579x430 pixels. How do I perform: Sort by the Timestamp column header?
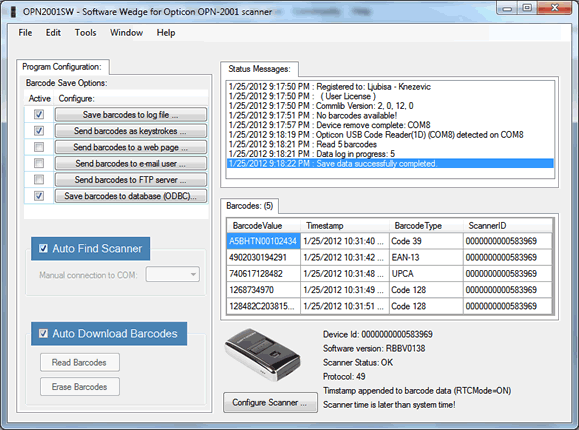click(x=345, y=225)
